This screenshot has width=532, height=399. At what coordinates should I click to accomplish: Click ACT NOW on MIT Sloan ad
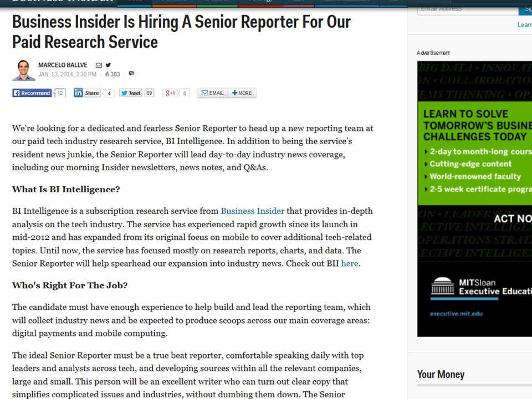tap(513, 219)
